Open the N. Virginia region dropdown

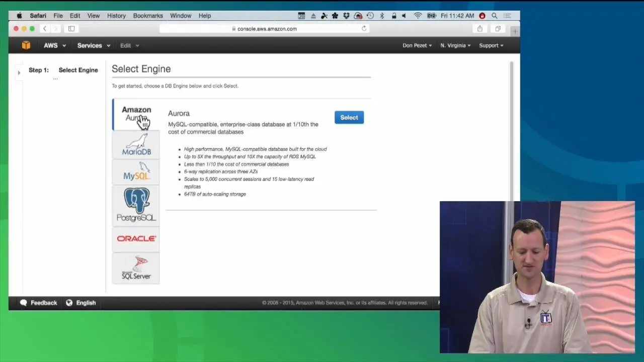coord(455,45)
